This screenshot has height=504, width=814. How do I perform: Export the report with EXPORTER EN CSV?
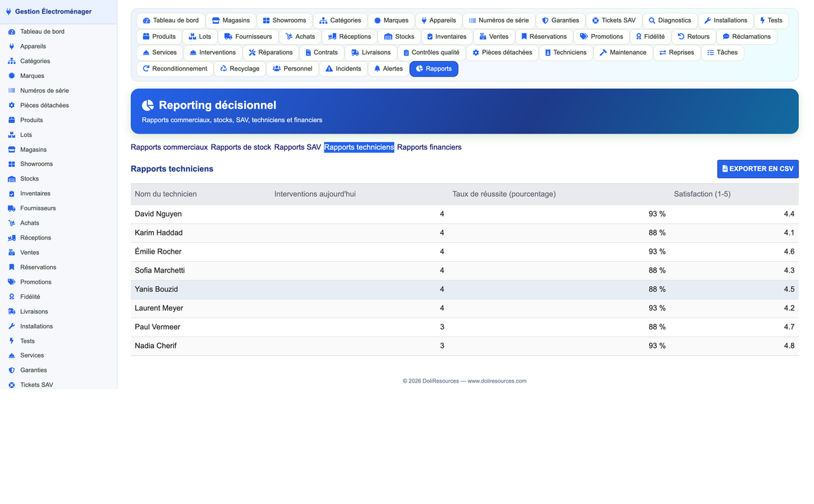coord(758,169)
